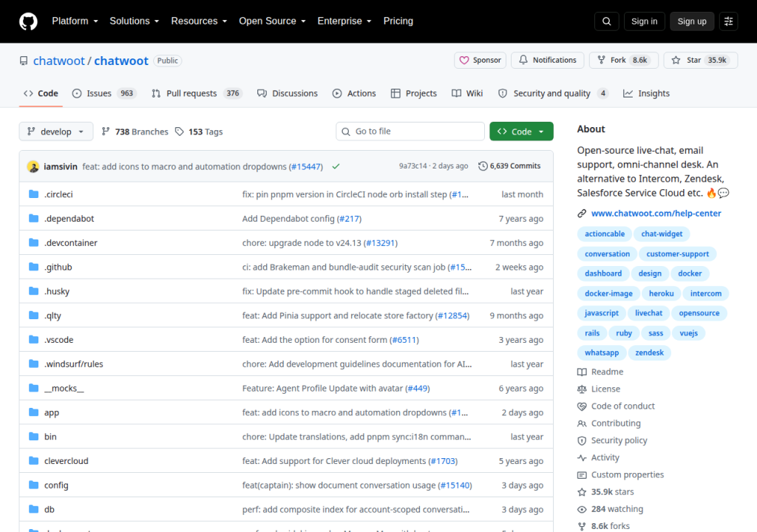Open the 738 Branches link

click(135, 132)
